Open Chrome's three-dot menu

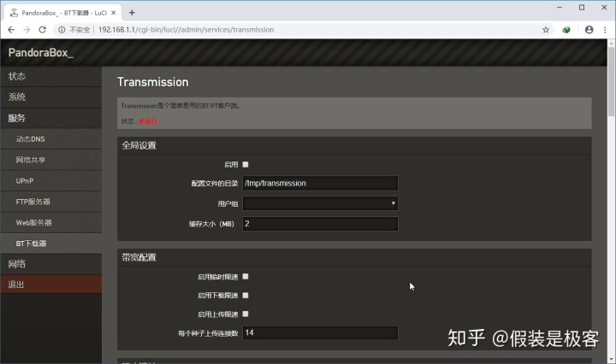[x=605, y=30]
